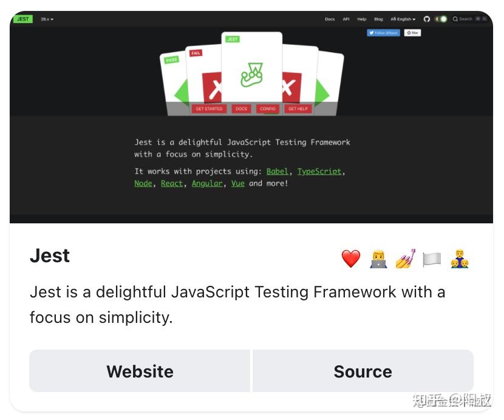Click the red DOCS button

click(x=241, y=109)
